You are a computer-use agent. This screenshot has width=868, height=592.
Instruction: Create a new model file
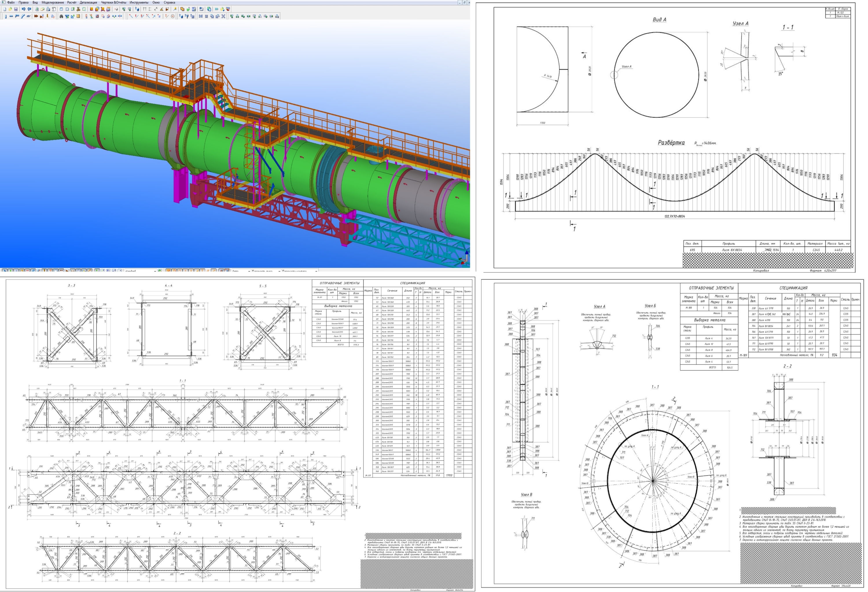4,9
